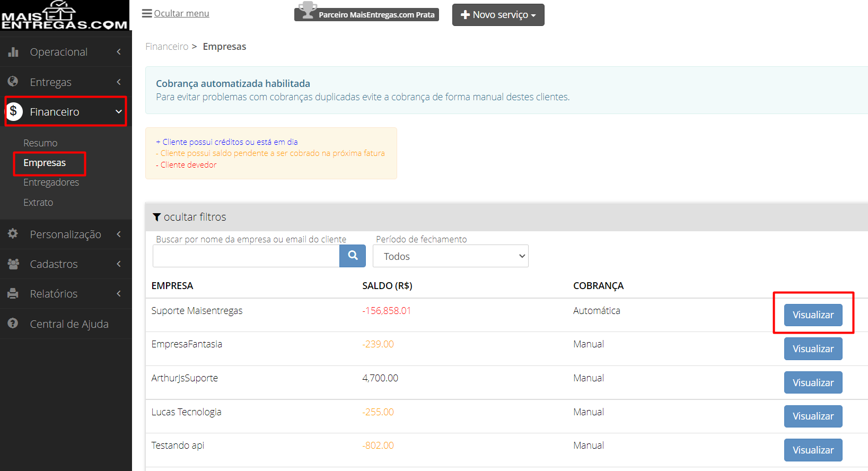Image resolution: width=868 pixels, height=471 pixels.
Task: Click the SALDO (R$) column header
Action: [x=387, y=286]
